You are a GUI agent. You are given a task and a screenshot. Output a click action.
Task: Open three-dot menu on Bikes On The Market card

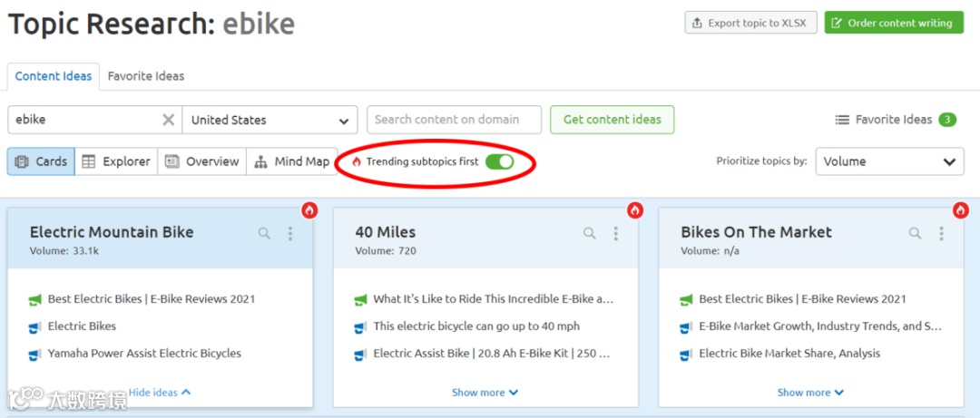tap(941, 233)
